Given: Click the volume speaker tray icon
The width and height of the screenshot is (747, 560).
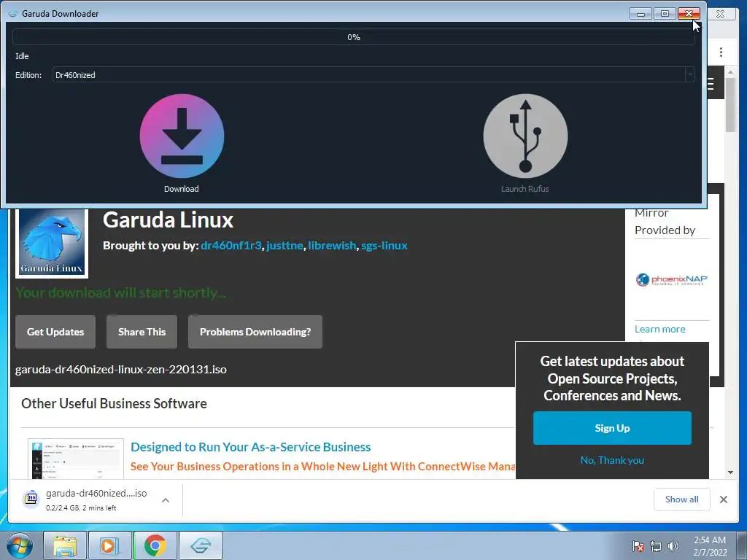Looking at the screenshot, I should tap(673, 546).
